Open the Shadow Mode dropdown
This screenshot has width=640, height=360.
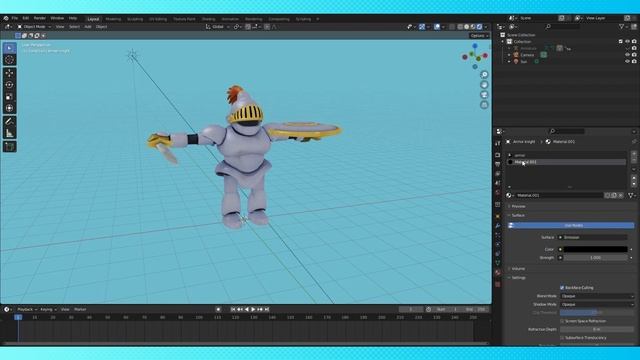[597, 304]
